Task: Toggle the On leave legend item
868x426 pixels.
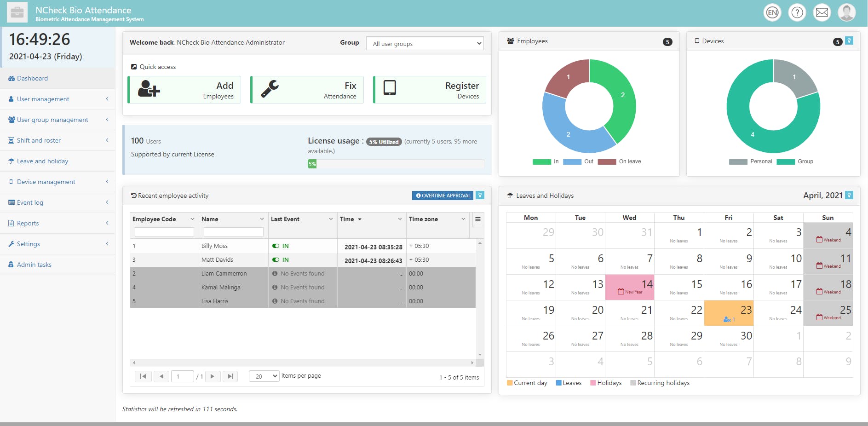Action: 619,161
